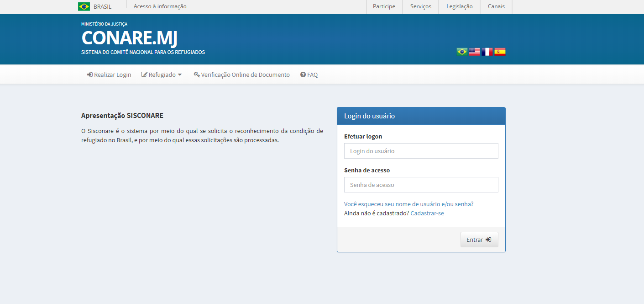Expand the Refugiado dropdown menu
Screen dimensions: 644x304
162,75
